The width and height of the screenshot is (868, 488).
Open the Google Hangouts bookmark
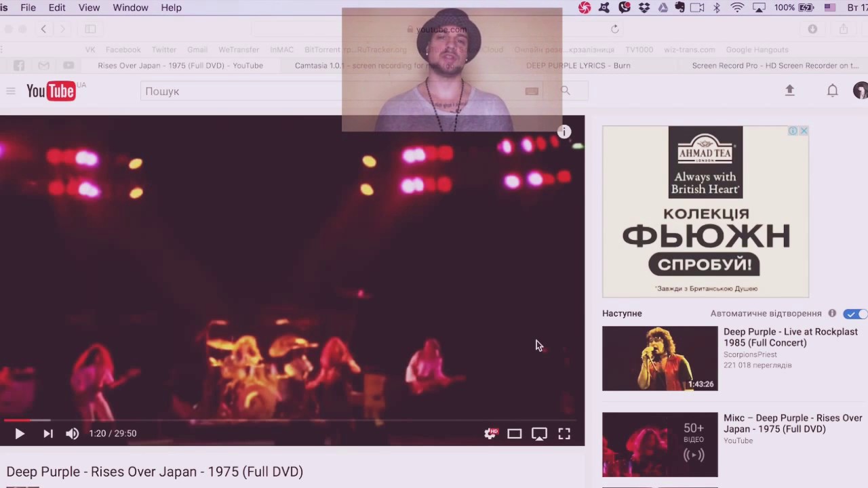tap(757, 49)
